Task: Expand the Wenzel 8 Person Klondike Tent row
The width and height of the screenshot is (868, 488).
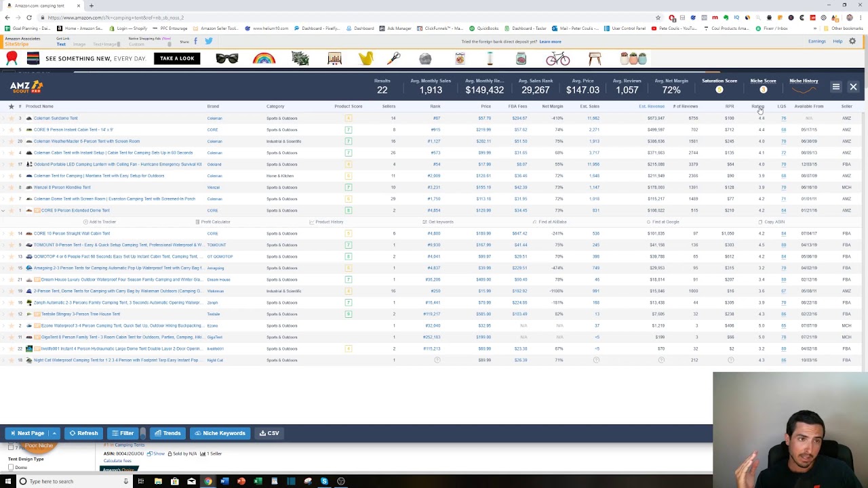Action: tap(3, 187)
